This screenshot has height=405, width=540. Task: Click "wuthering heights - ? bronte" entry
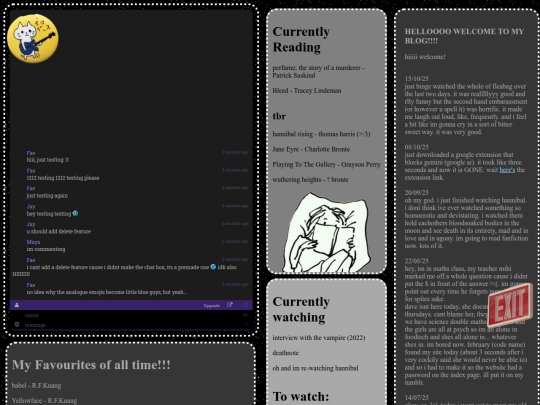point(310,180)
